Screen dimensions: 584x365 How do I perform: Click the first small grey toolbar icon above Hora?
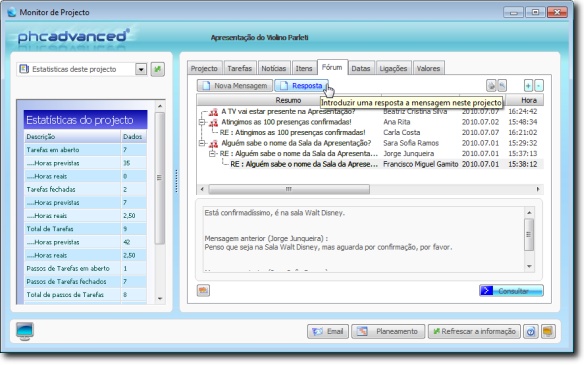pyautogui.click(x=491, y=86)
